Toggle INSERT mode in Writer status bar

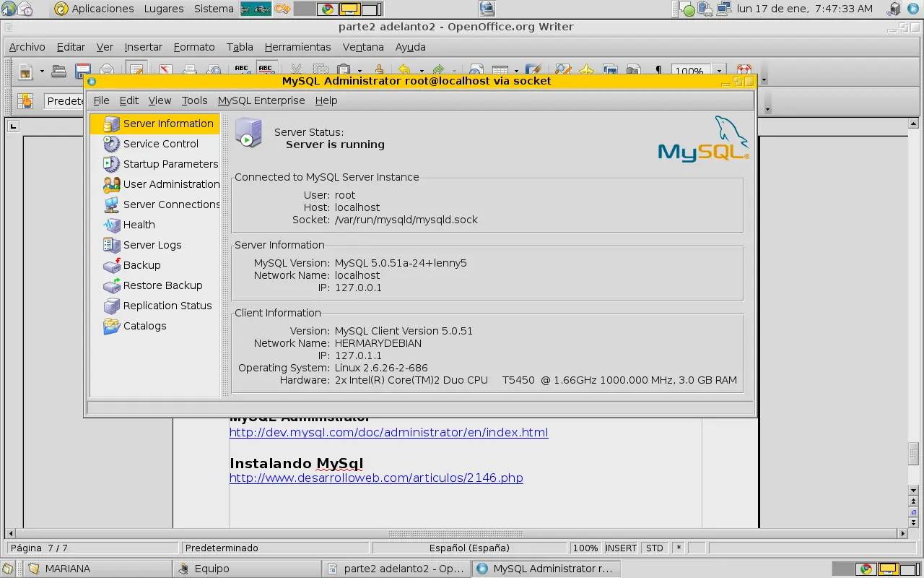(x=622, y=548)
